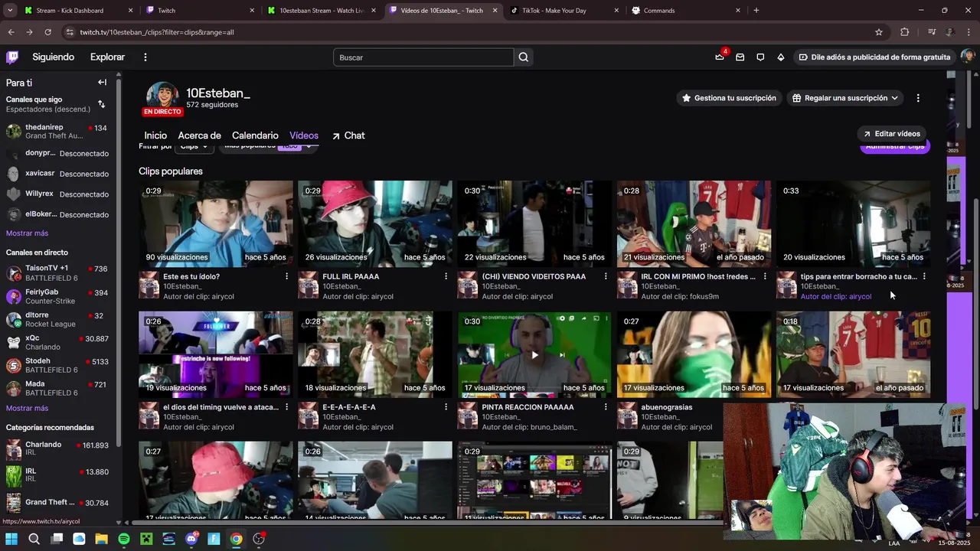This screenshot has height=551, width=980.
Task: Open the whispers chat bubble icon
Action: coord(760,57)
